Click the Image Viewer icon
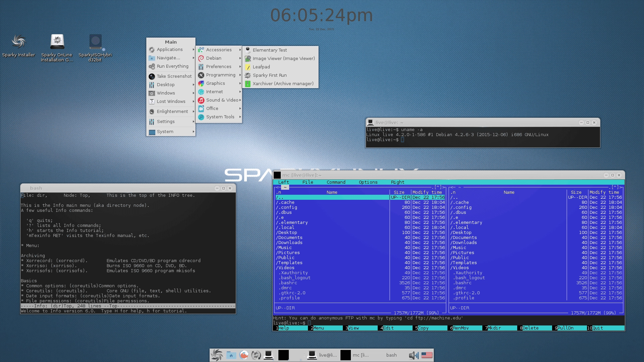644x362 pixels. (248, 58)
